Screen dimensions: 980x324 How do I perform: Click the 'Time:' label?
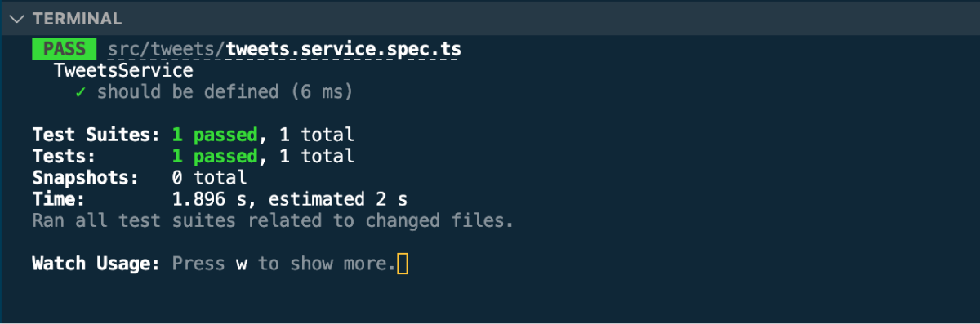[x=59, y=199]
